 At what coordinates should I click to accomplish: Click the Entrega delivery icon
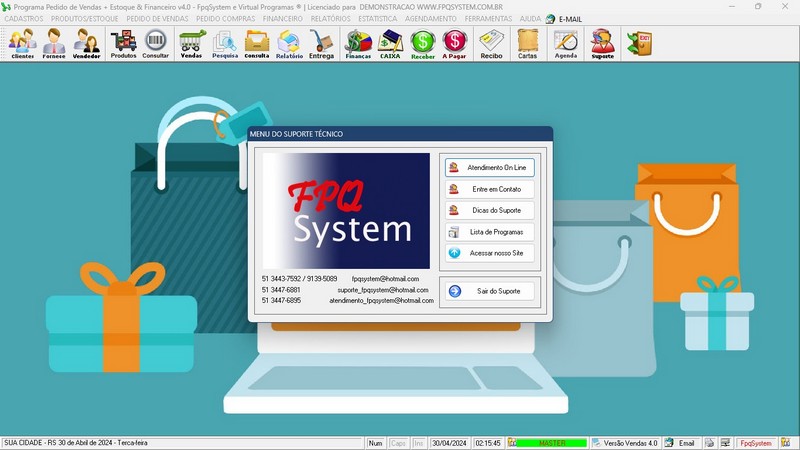pos(321,44)
